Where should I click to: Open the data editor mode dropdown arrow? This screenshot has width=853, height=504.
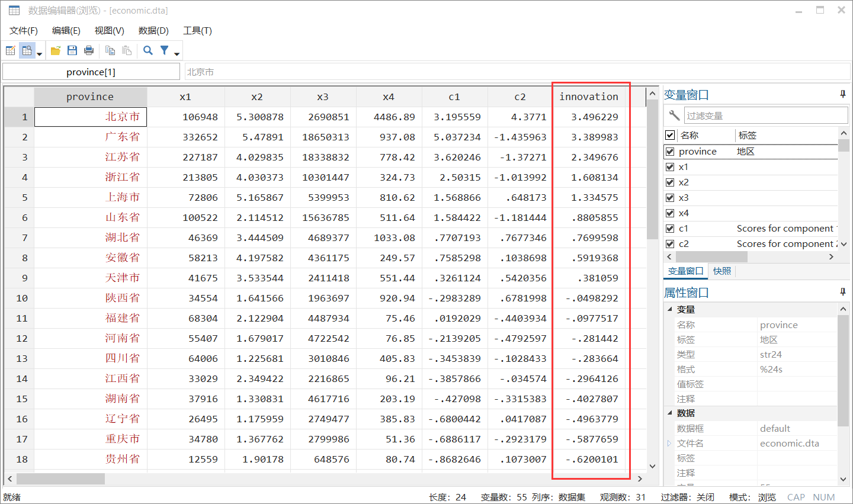point(40,54)
